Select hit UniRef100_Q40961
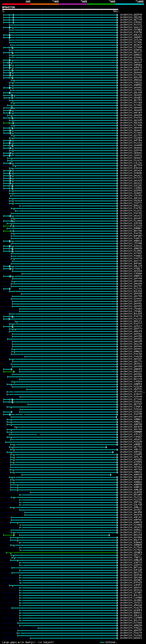The height and width of the screenshot is (644, 146). [x=131, y=87]
